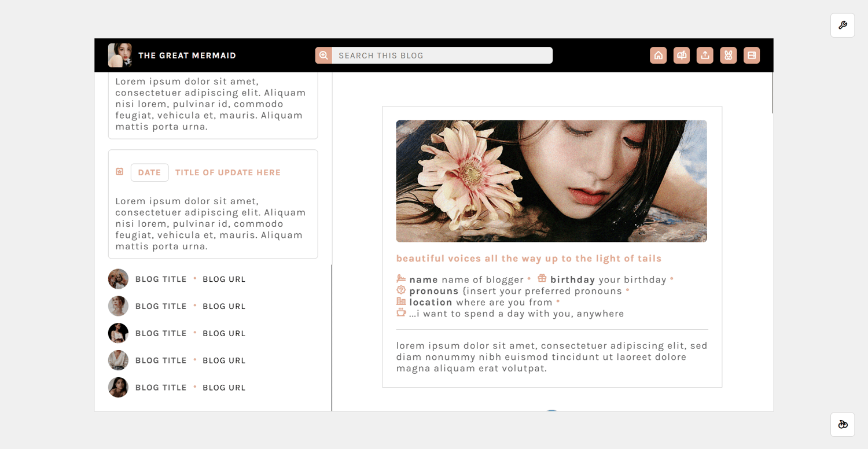The image size is (868, 449).
Task: Open the wrench tool button at top right
Action: tap(843, 25)
